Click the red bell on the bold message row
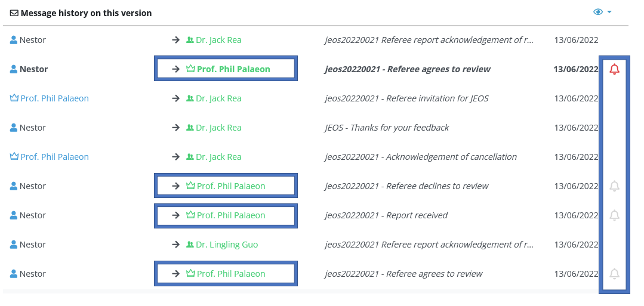The height and width of the screenshot is (306, 644). click(x=614, y=69)
